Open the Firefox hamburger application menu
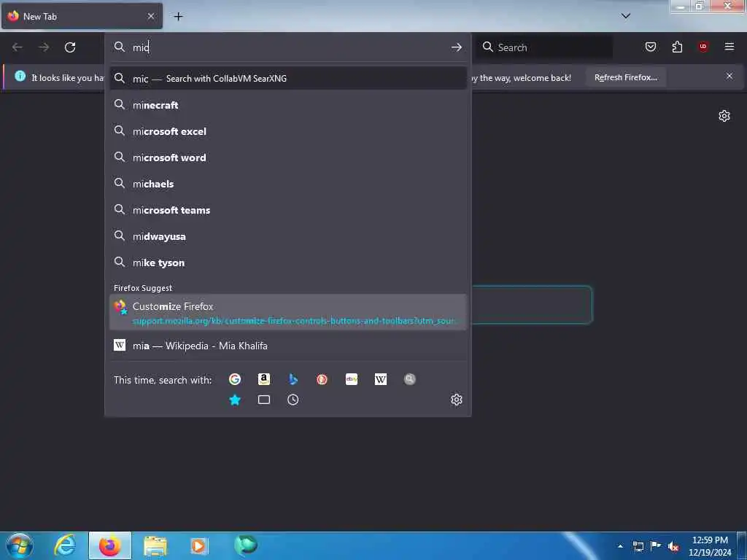Viewport: 747px width, 560px height. point(729,47)
